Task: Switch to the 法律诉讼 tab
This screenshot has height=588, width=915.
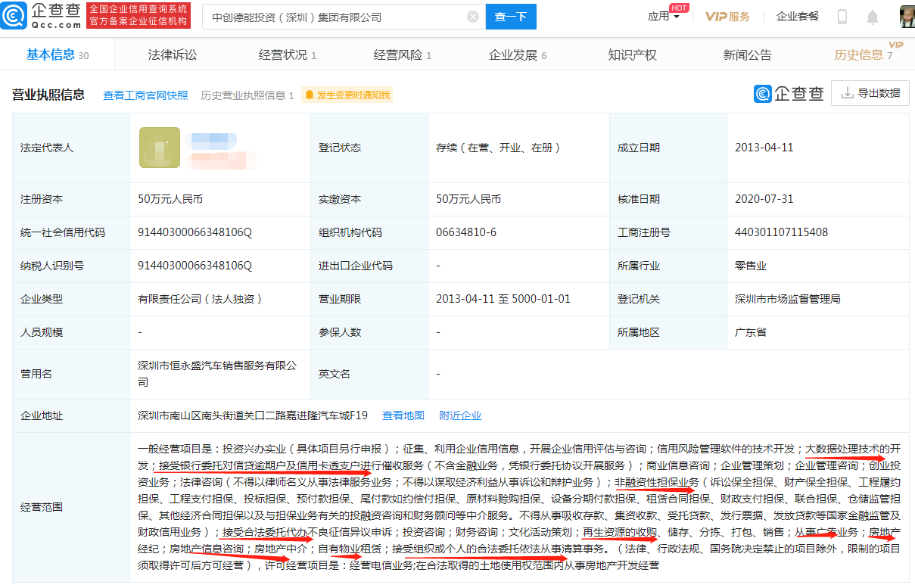Action: tap(173, 54)
